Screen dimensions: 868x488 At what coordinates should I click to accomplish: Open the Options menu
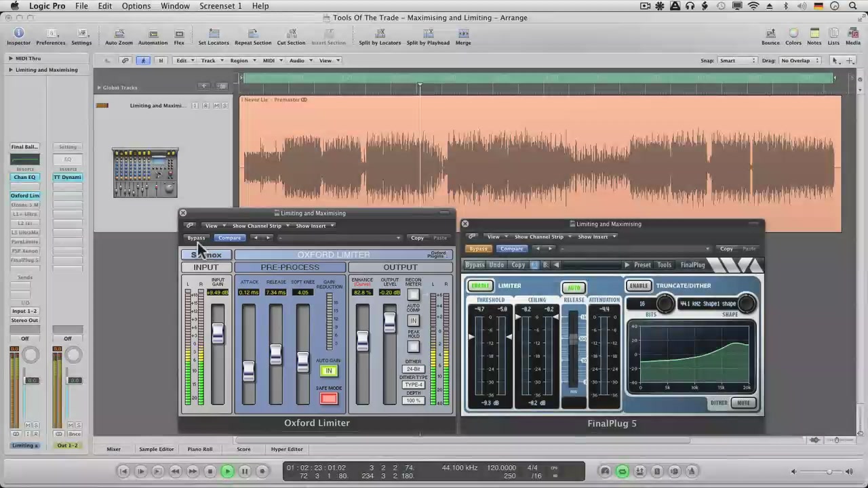(x=136, y=6)
